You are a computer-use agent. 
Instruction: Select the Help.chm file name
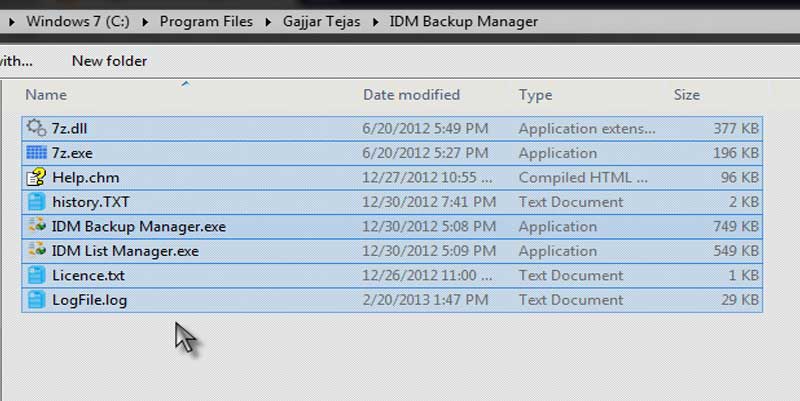pyautogui.click(x=85, y=178)
